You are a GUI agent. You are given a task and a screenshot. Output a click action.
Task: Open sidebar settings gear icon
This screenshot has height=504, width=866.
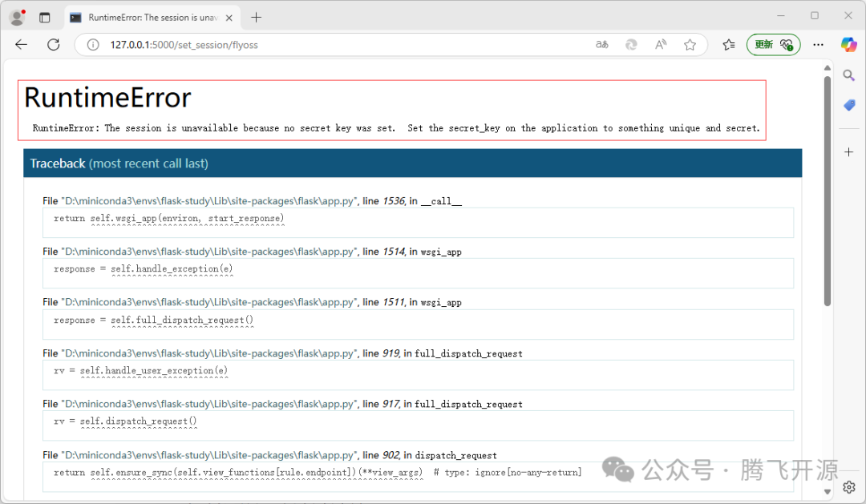pyautogui.click(x=849, y=487)
